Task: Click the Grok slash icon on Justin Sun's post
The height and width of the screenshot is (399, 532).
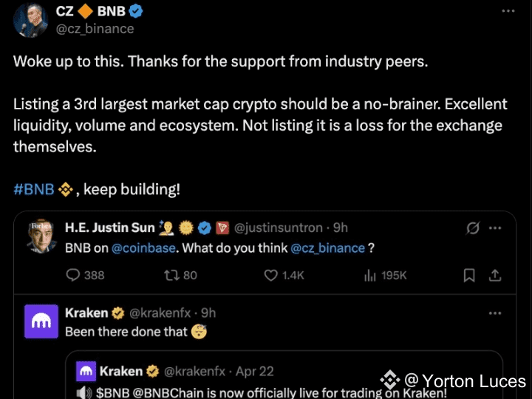Action: point(473,228)
